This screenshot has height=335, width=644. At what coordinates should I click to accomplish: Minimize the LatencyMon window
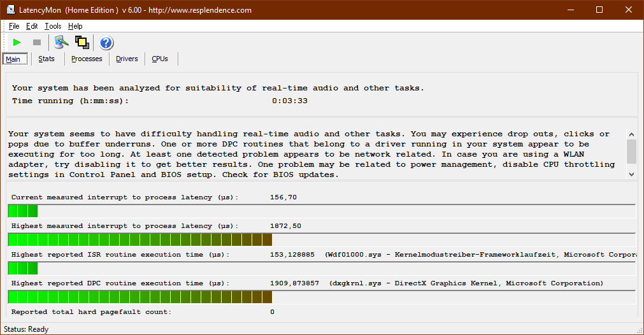[x=571, y=10]
